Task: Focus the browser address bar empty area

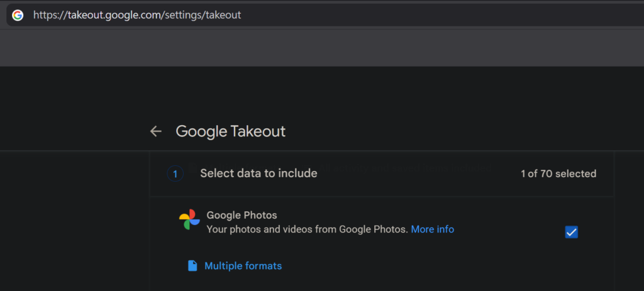Action: coord(440,15)
